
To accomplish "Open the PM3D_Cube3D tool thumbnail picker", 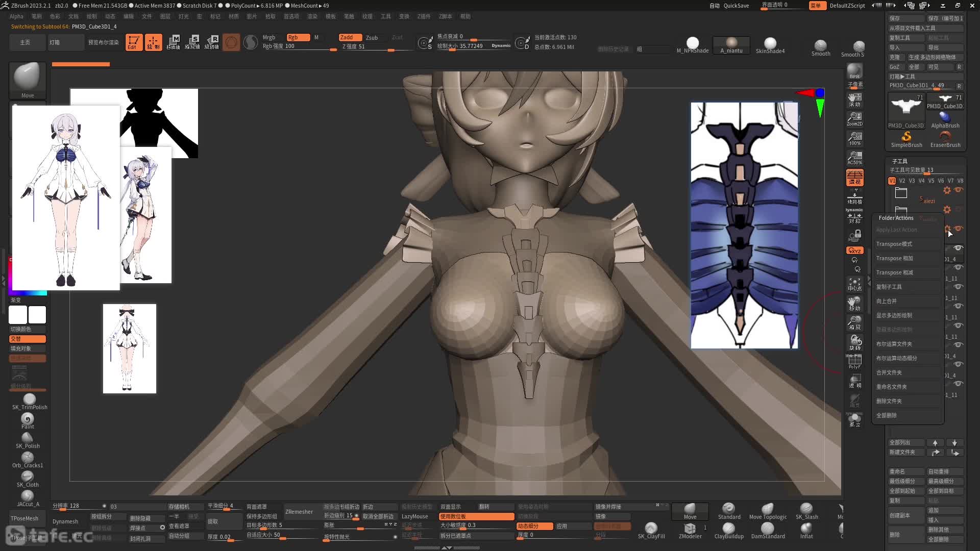I will (906, 111).
